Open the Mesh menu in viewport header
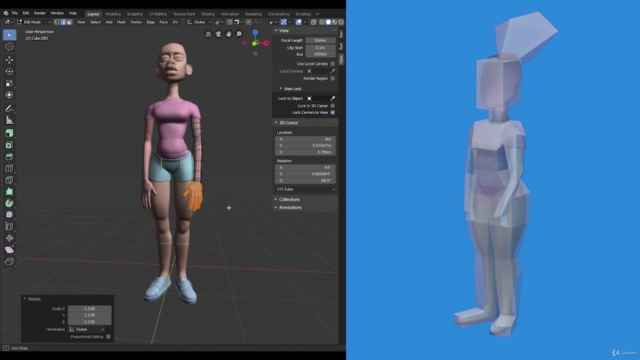 pos(121,22)
